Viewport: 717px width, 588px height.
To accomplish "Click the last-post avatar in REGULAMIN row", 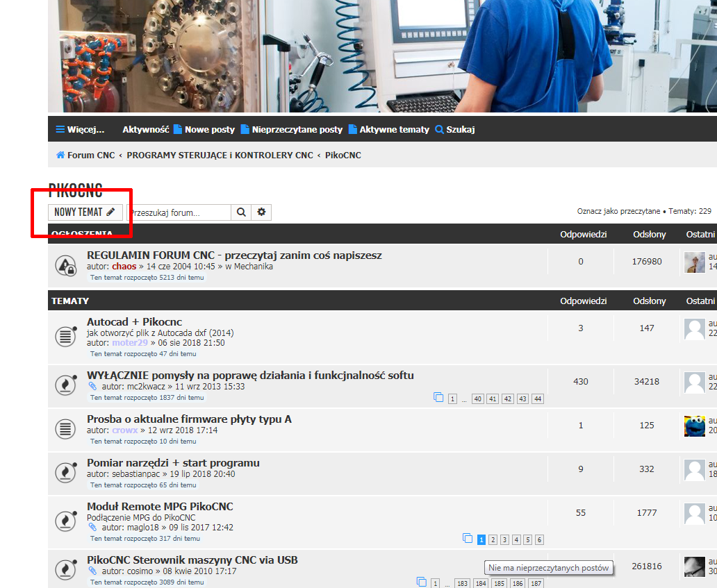I will pyautogui.click(x=695, y=262).
